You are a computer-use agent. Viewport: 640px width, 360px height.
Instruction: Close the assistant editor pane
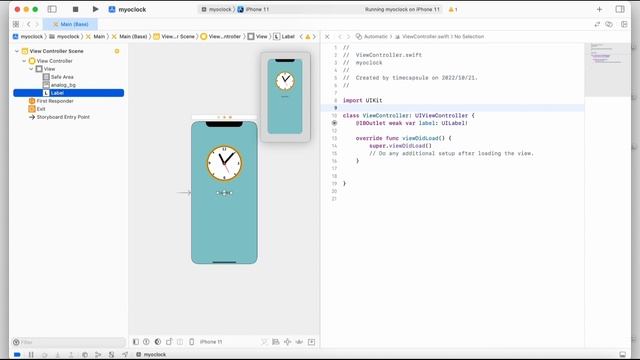coord(327,36)
